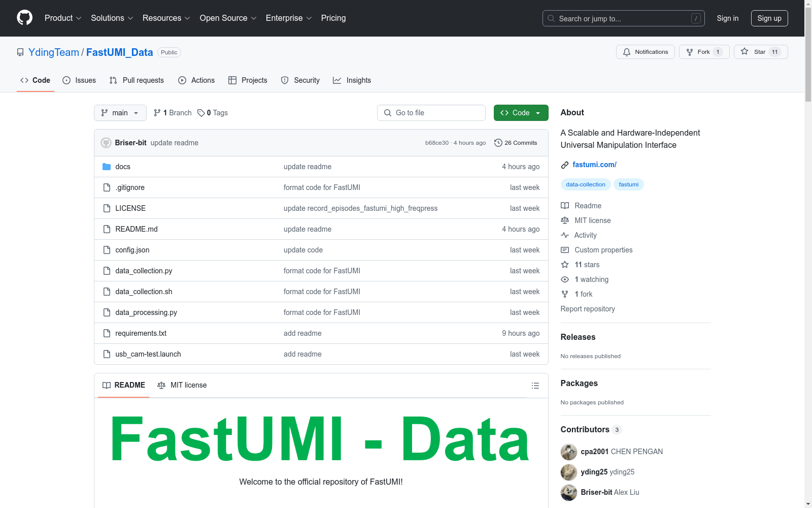Open the FastUMI_Data repository link
Viewport: 812px width, 508px height.
[x=120, y=52]
